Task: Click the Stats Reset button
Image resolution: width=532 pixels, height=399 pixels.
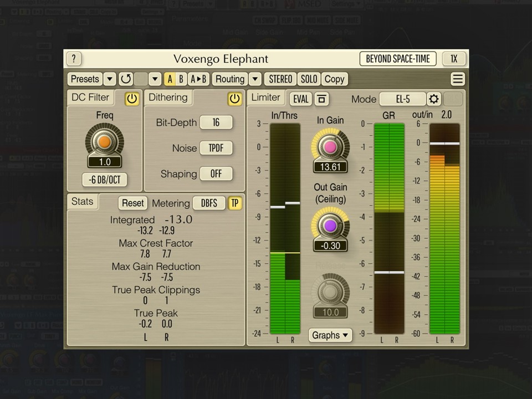Action: 132,203
